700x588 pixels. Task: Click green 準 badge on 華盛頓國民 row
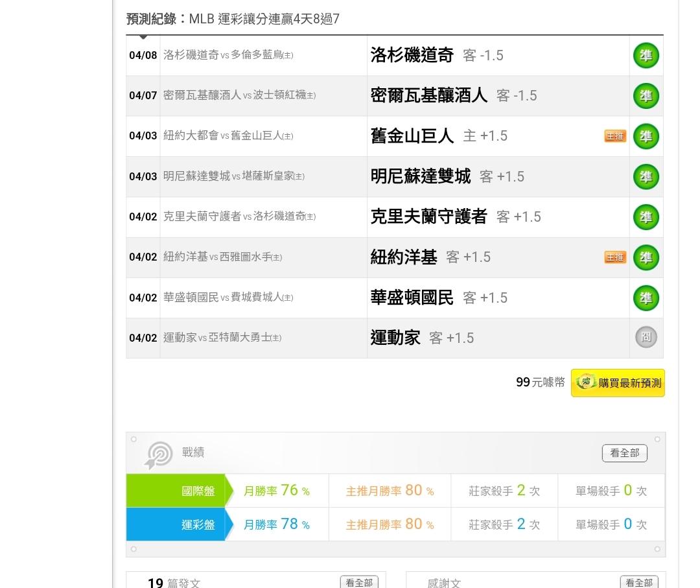pyautogui.click(x=646, y=298)
